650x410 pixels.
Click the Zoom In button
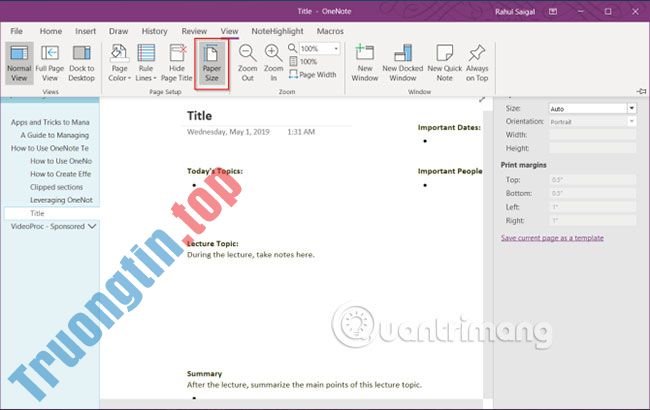pos(273,63)
